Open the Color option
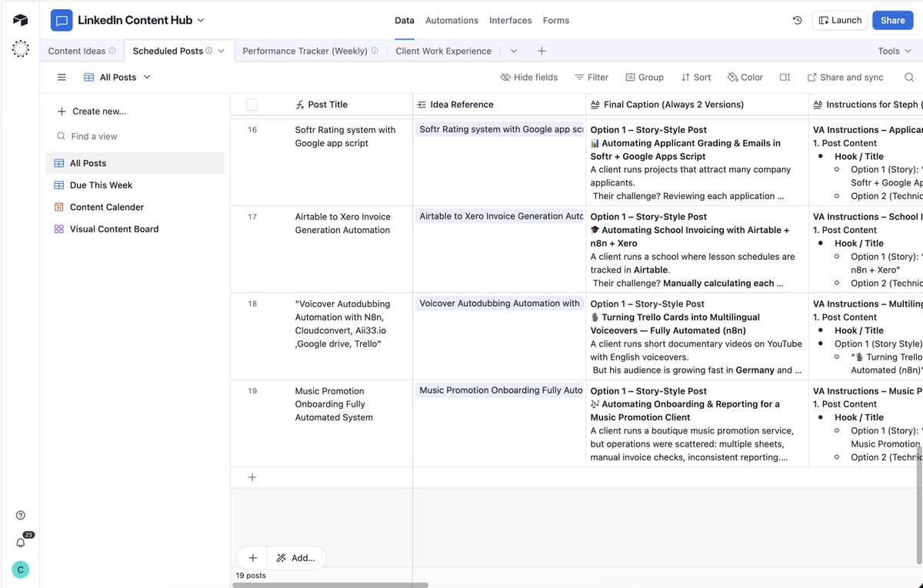This screenshot has height=588, width=923. click(x=745, y=77)
